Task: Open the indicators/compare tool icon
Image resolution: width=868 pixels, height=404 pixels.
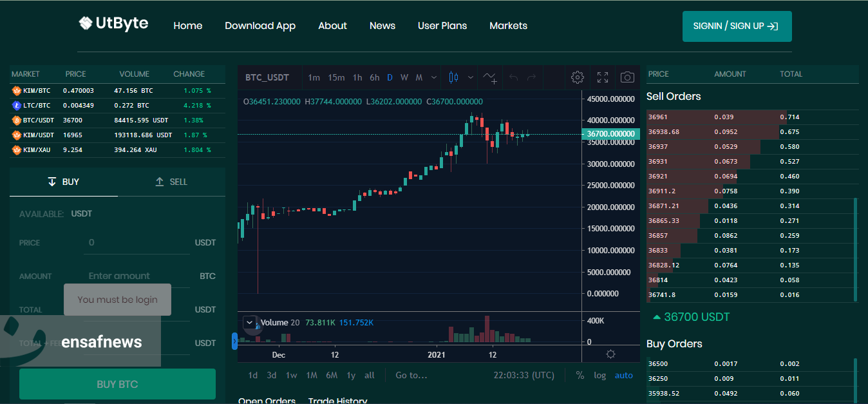Action: [489, 77]
